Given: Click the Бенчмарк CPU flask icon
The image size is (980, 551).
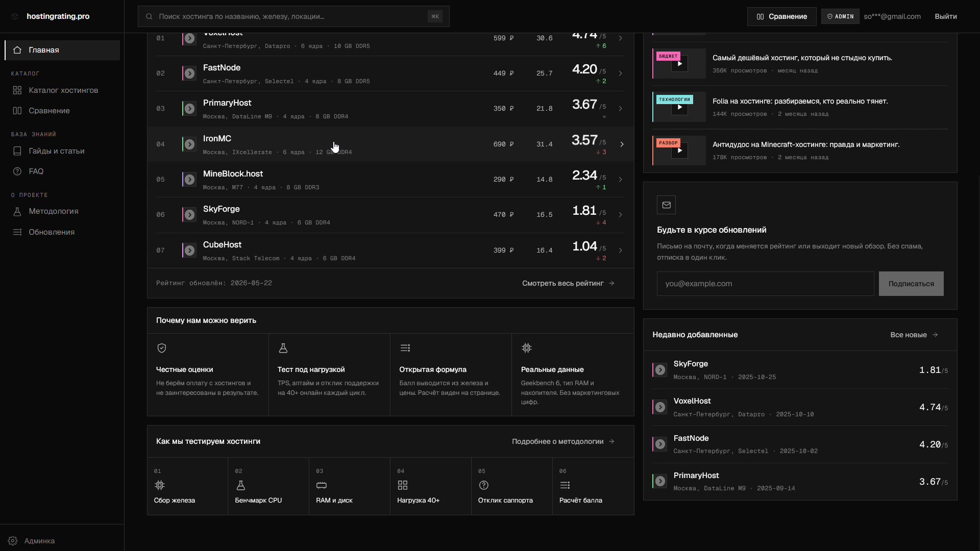Looking at the screenshot, I should tap(241, 485).
